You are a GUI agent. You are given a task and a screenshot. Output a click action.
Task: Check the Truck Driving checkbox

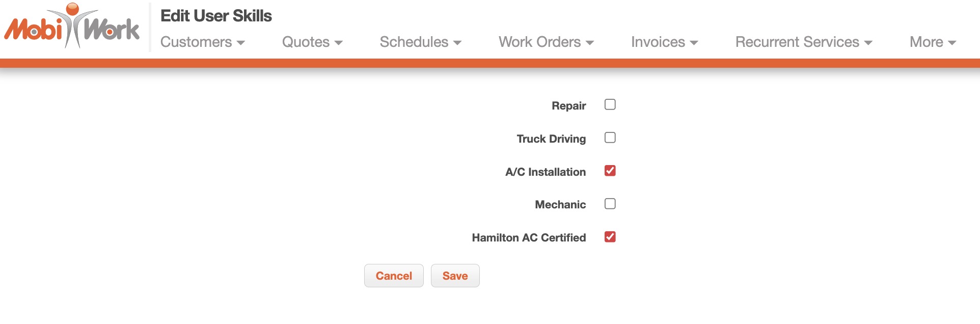pyautogui.click(x=610, y=138)
